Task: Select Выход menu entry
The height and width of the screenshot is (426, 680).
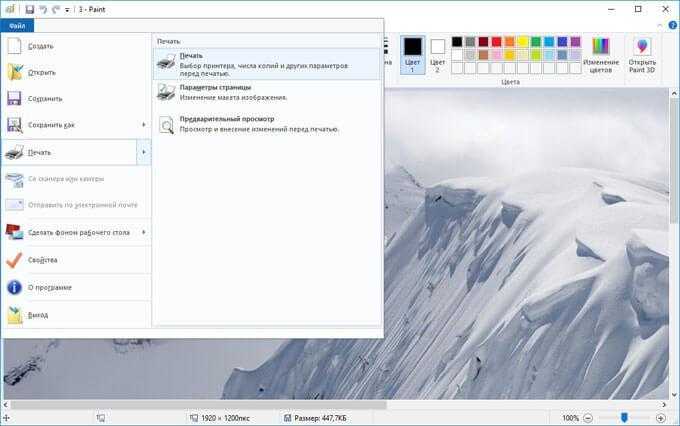Action: coord(76,315)
